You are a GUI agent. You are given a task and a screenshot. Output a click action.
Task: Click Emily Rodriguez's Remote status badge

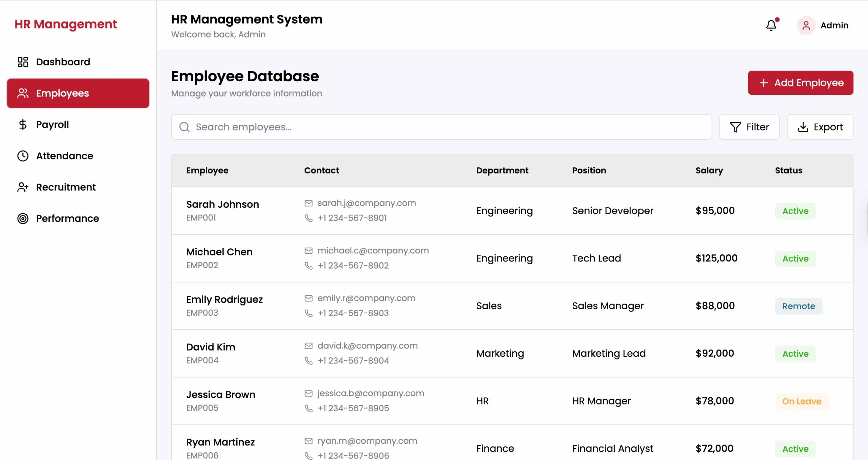(798, 306)
